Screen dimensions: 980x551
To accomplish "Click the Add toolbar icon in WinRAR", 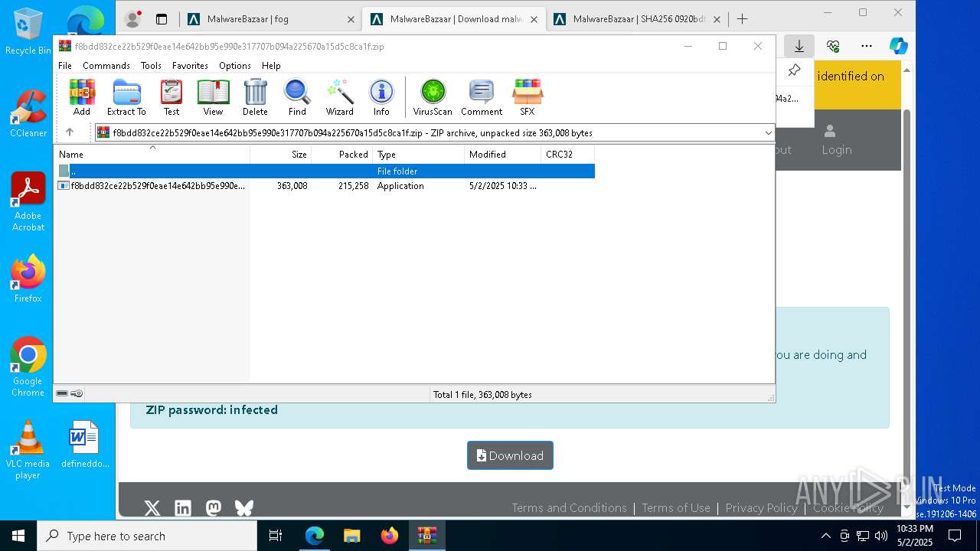I will [x=82, y=97].
